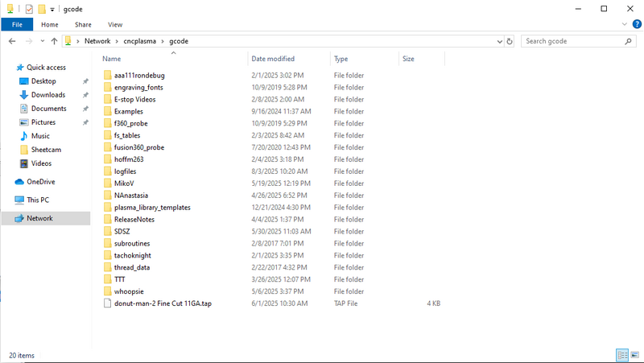This screenshot has height=363, width=644.
Task: Switch to Large icons view in status bar
Action: pyautogui.click(x=634, y=355)
